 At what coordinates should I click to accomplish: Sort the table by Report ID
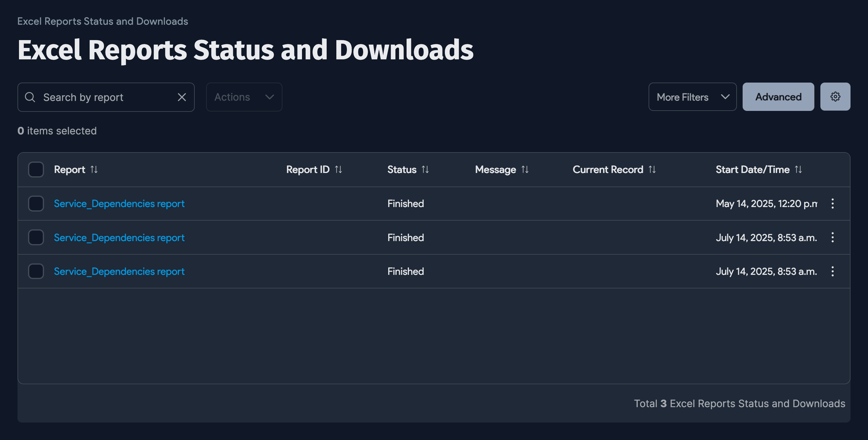[x=338, y=169]
